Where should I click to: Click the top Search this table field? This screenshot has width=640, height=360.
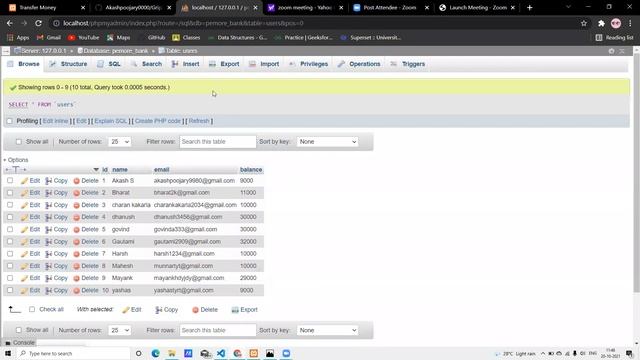point(218,142)
